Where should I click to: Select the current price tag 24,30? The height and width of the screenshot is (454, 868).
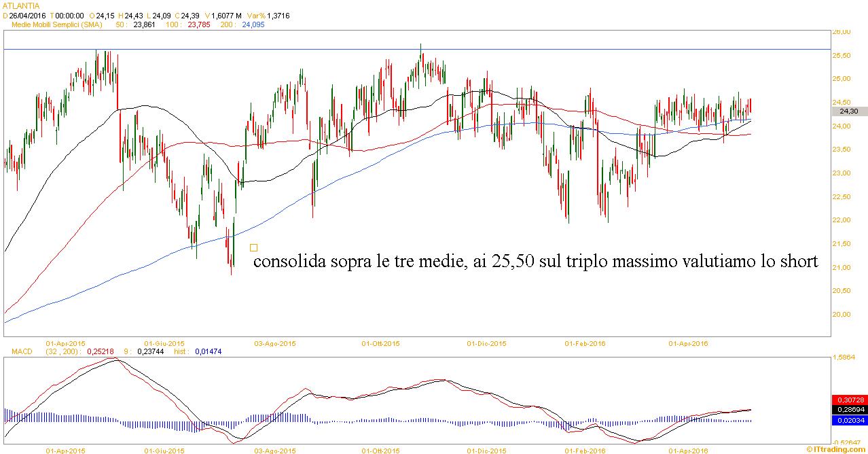848,111
